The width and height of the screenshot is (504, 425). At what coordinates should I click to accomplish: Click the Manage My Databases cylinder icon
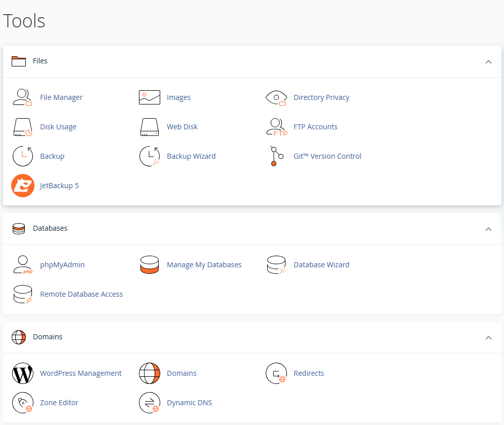[x=150, y=265]
